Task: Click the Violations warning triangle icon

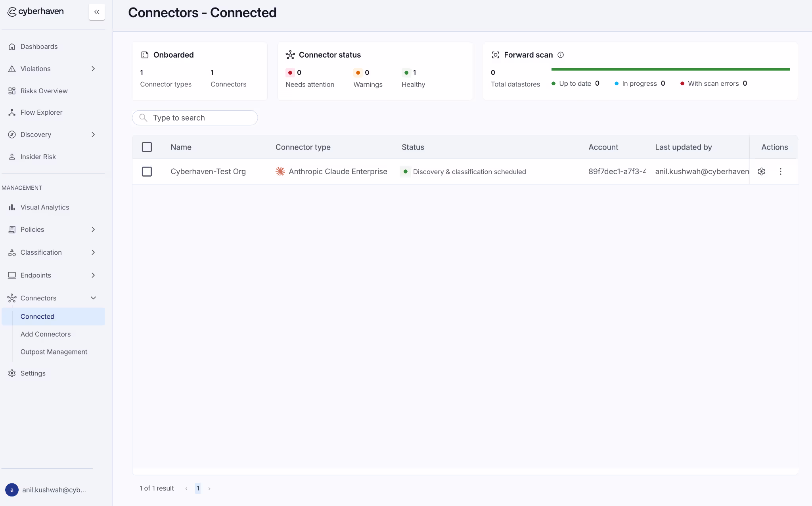Action: point(12,69)
